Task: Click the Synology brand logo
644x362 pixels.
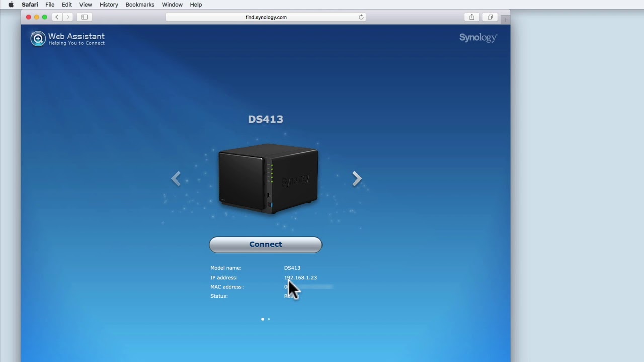Action: (x=478, y=38)
